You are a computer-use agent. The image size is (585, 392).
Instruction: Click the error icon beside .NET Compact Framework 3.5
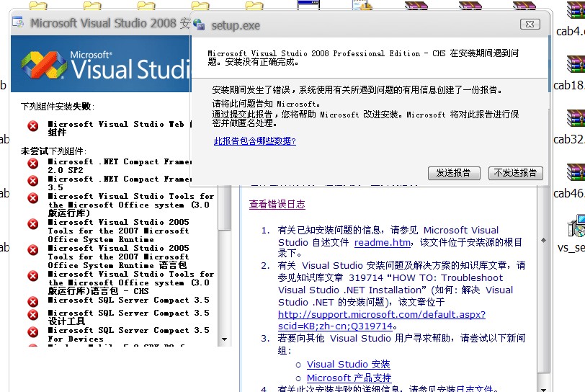[33, 180]
